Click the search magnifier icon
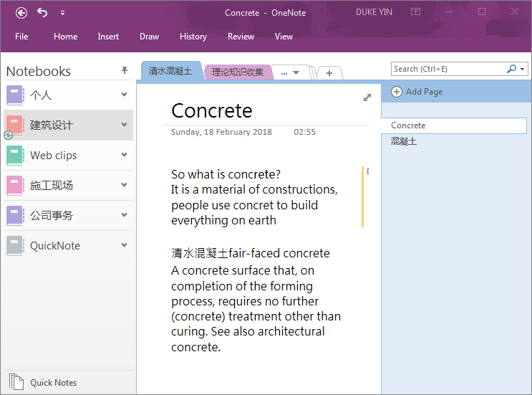This screenshot has width=532, height=395. [511, 69]
